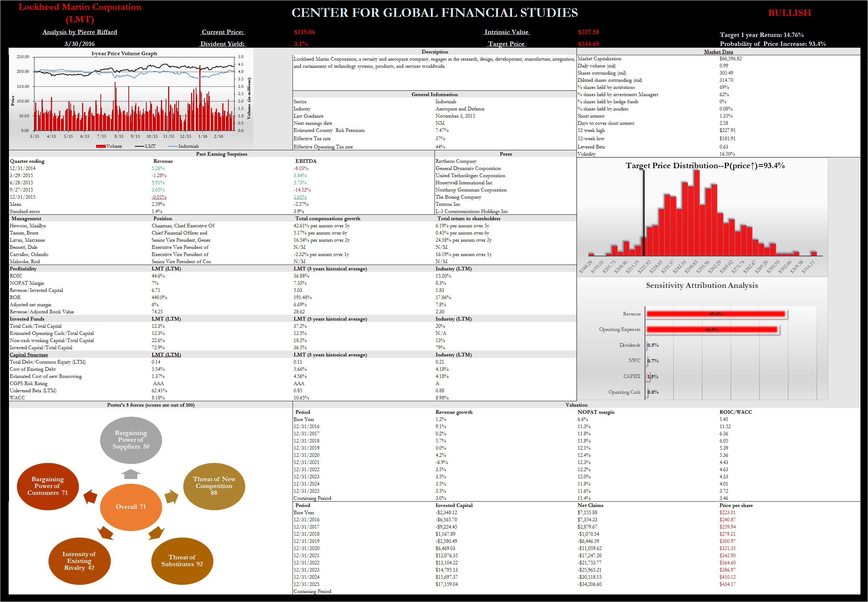868x602 pixels.
Task: Click the underlined 12/31/2015 revenue -0.01%
Action: click(x=159, y=197)
